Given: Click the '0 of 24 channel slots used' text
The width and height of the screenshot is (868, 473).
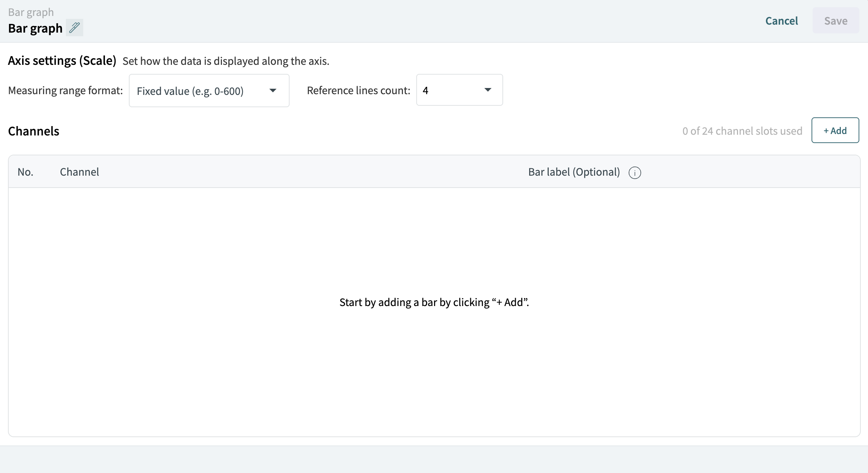Looking at the screenshot, I should pos(742,131).
